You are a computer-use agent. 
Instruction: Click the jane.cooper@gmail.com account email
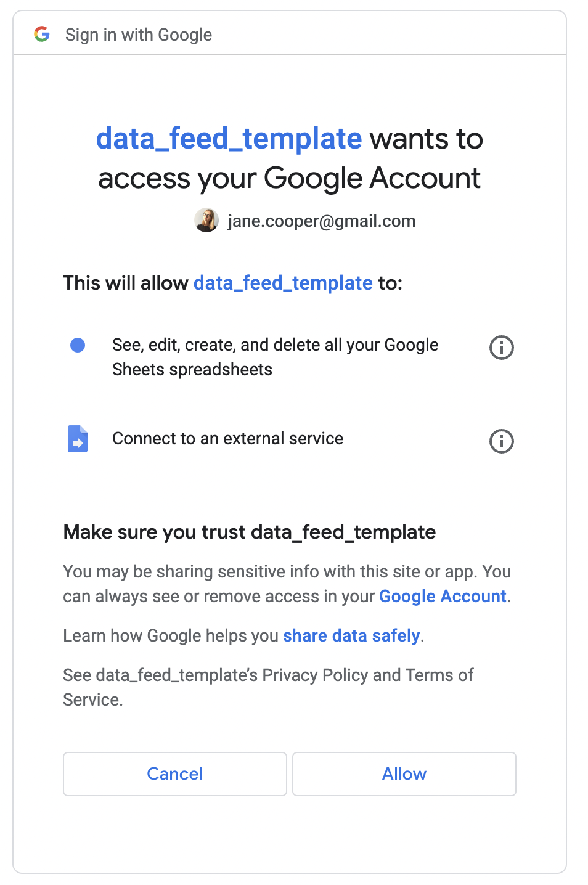coord(322,221)
